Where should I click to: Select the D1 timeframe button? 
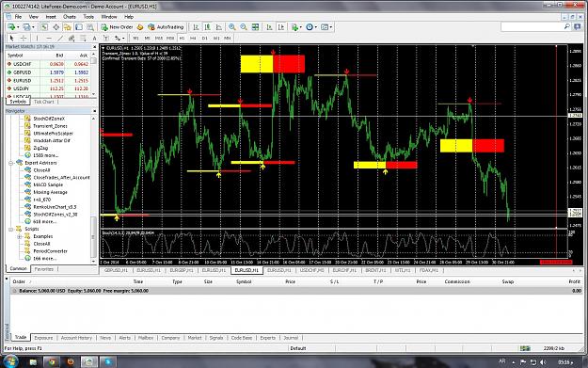coord(205,38)
